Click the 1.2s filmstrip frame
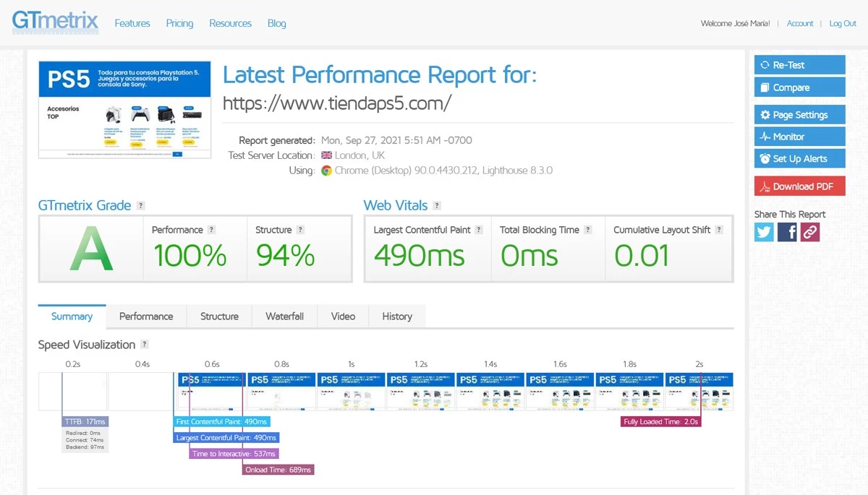The image size is (868, 495). point(421,392)
